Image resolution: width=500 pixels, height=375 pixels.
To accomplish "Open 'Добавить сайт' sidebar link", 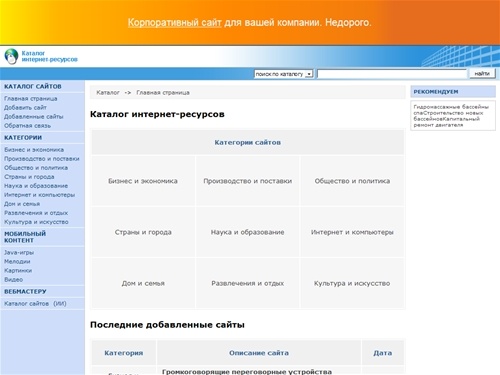I will [x=25, y=108].
